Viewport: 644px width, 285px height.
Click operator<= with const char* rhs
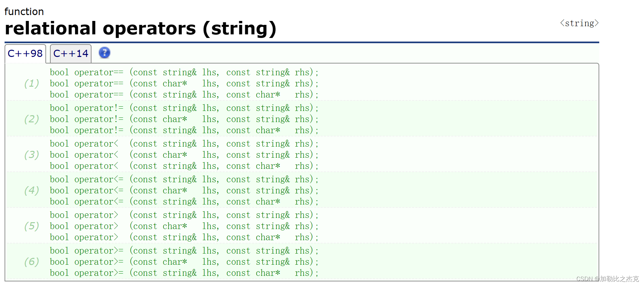[184, 202]
